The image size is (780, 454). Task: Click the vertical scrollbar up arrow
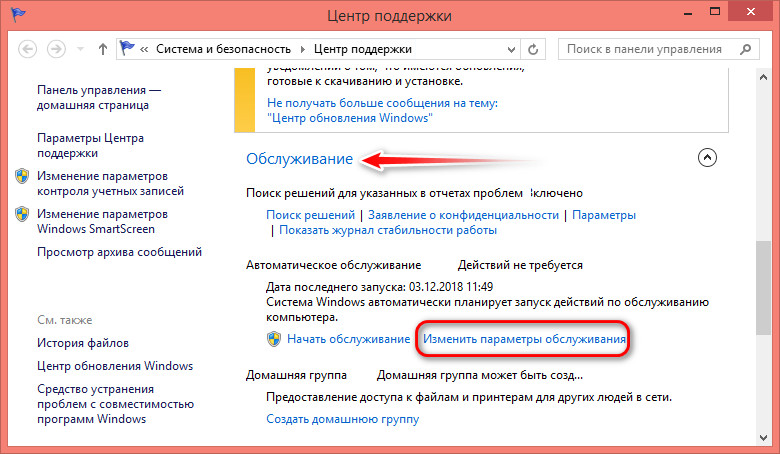click(764, 77)
